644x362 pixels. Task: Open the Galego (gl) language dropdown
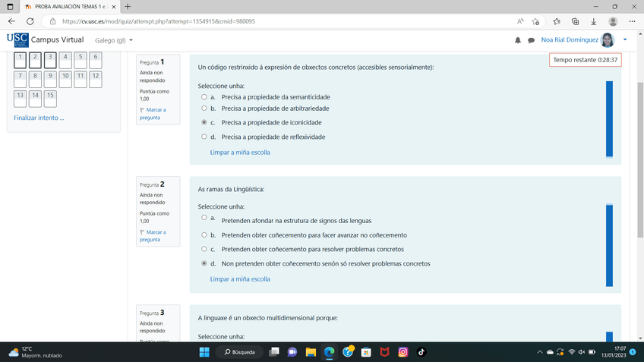(x=114, y=40)
